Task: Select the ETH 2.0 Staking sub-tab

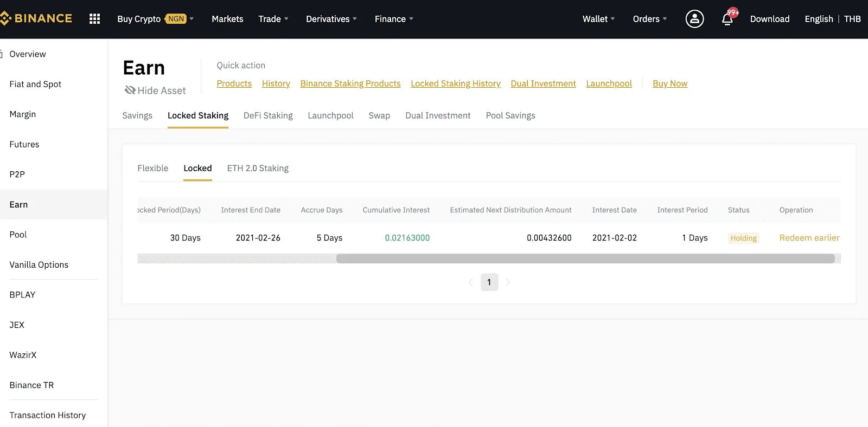Action: pyautogui.click(x=258, y=168)
